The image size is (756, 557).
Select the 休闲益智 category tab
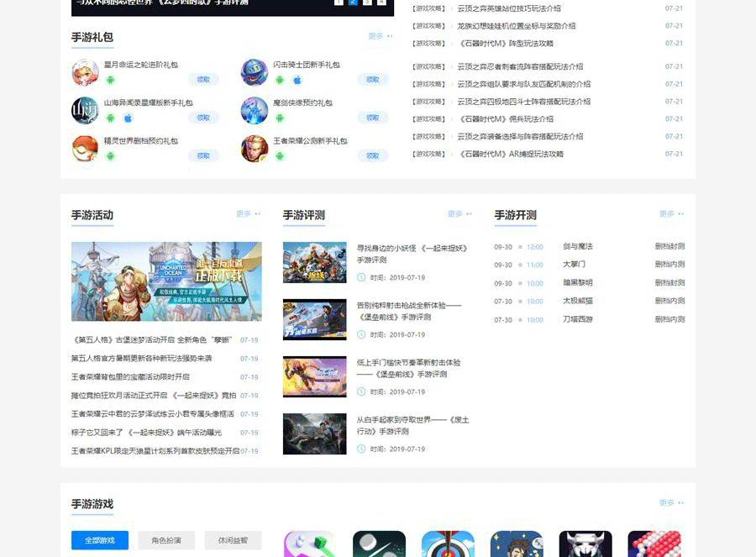(233, 540)
